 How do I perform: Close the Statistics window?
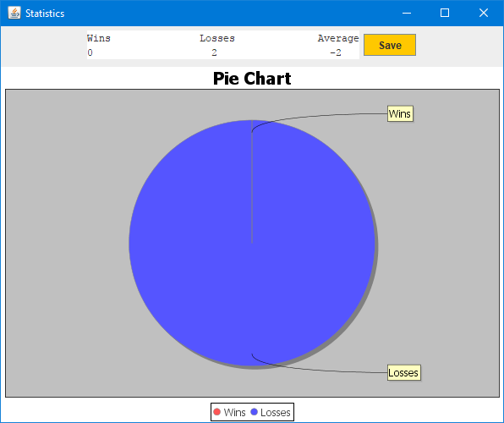click(484, 13)
